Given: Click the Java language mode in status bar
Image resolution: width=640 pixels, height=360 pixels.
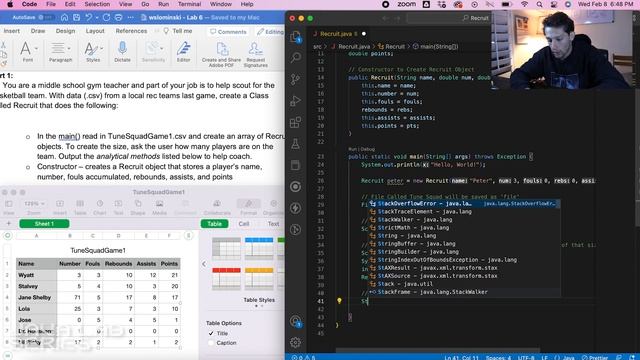Looking at the screenshot, I should pos(565,357).
